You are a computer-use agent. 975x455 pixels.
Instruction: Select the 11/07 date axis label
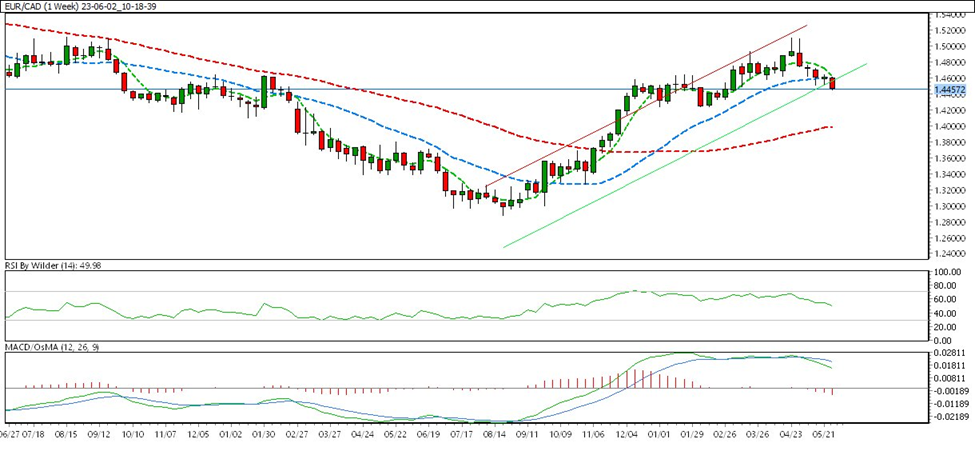click(165, 433)
